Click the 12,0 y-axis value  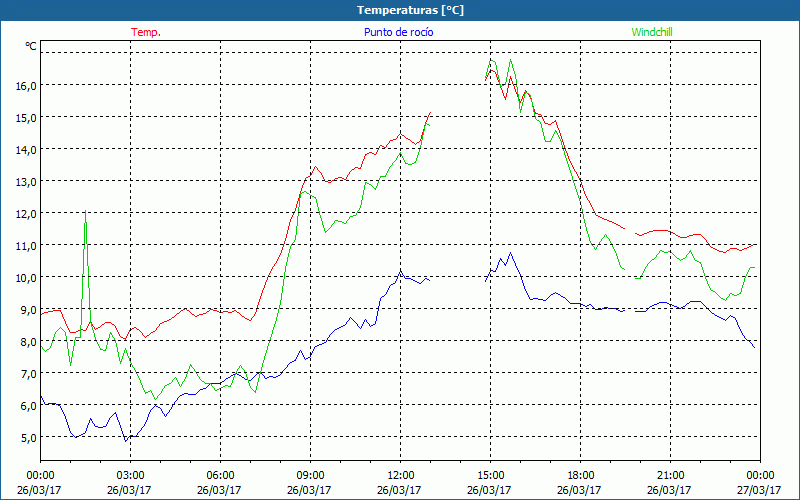[26, 214]
